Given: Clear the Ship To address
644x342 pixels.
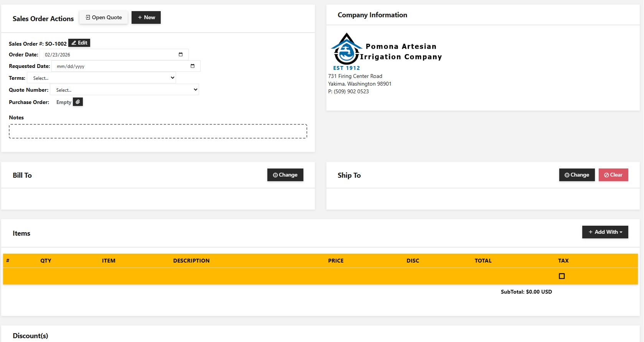Looking at the screenshot, I should tap(613, 175).
